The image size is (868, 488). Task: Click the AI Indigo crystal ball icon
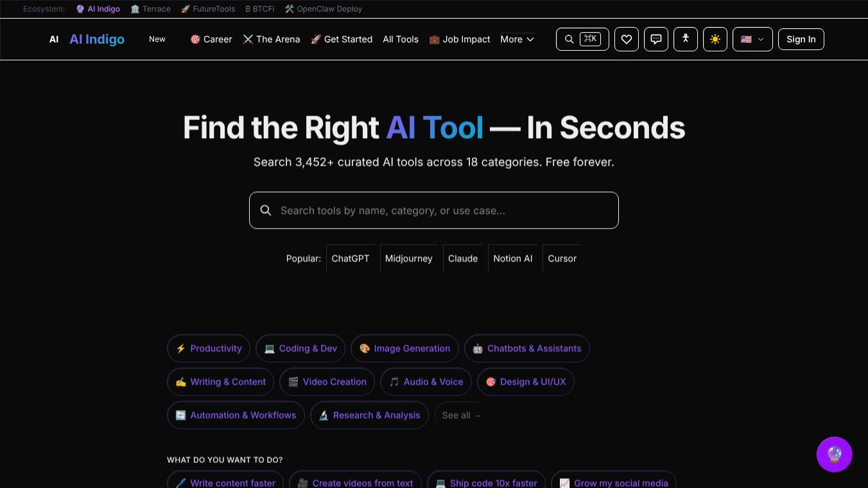coord(80,9)
